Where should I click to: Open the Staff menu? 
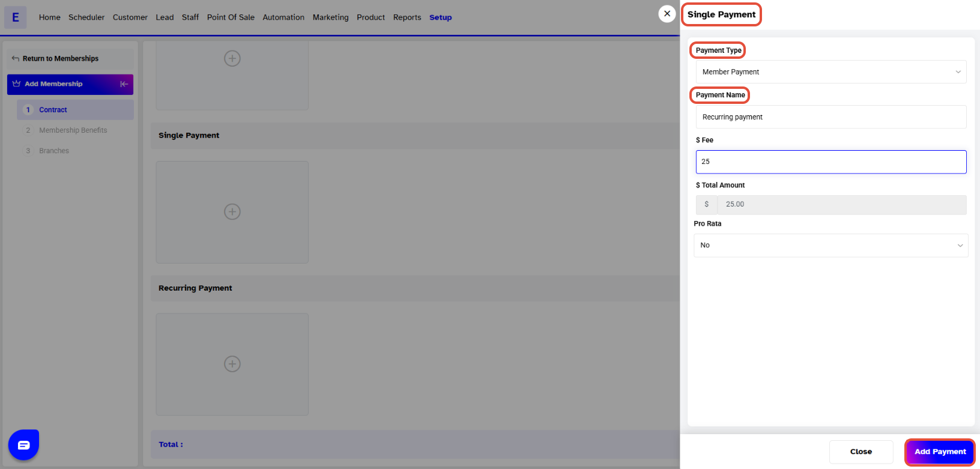tap(190, 17)
